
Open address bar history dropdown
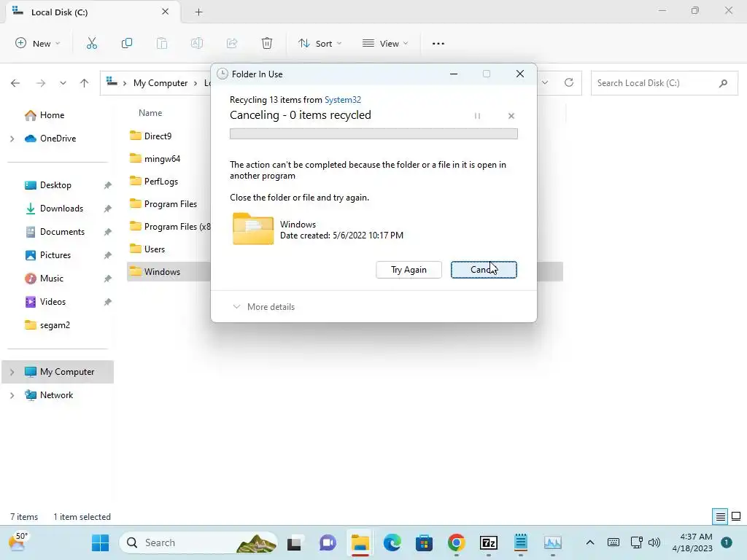click(545, 83)
